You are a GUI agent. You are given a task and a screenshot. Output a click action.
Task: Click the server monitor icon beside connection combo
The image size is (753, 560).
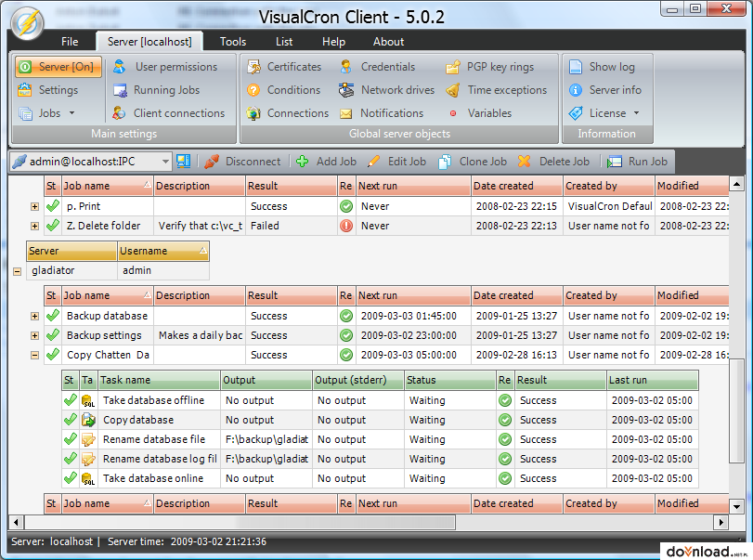(x=184, y=161)
